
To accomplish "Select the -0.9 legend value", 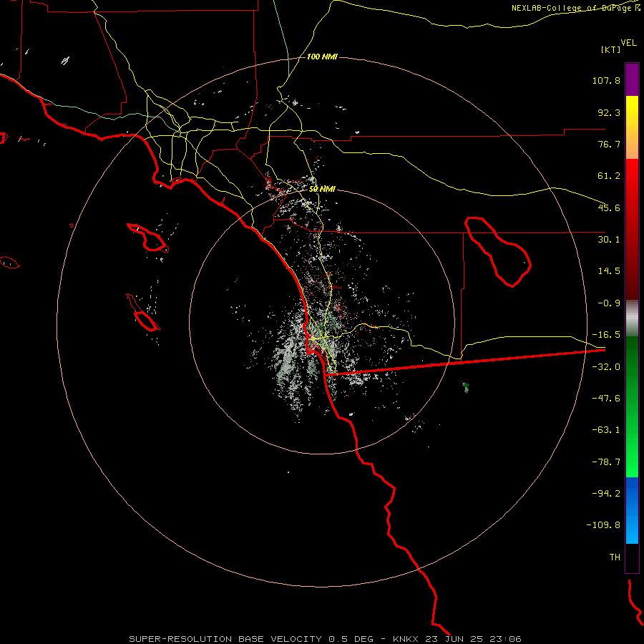I will click(609, 303).
